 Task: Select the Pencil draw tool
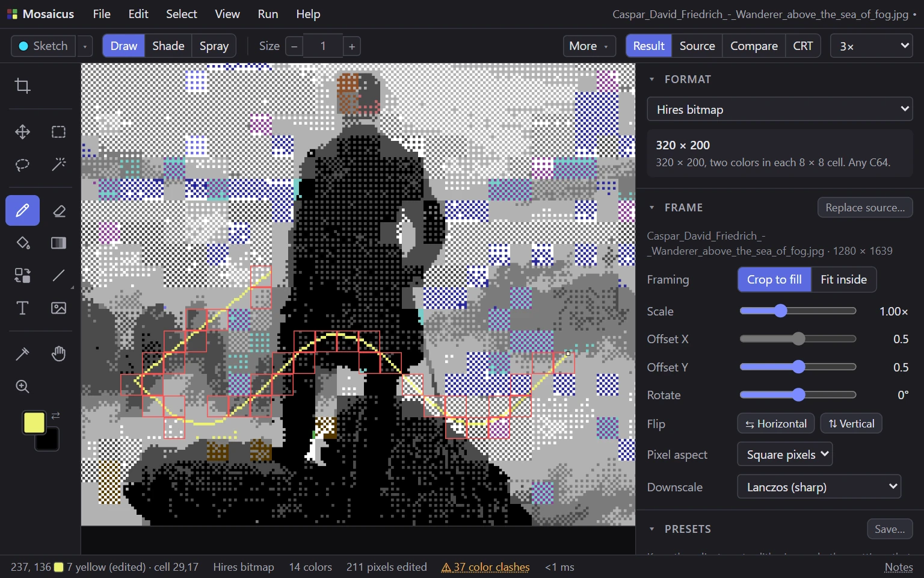click(22, 211)
